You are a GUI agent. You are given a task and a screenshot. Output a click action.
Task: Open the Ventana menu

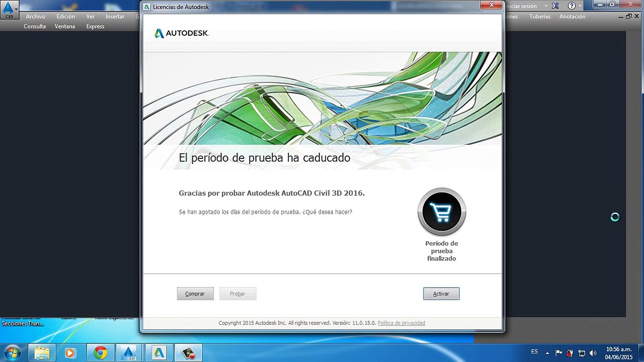65,27
